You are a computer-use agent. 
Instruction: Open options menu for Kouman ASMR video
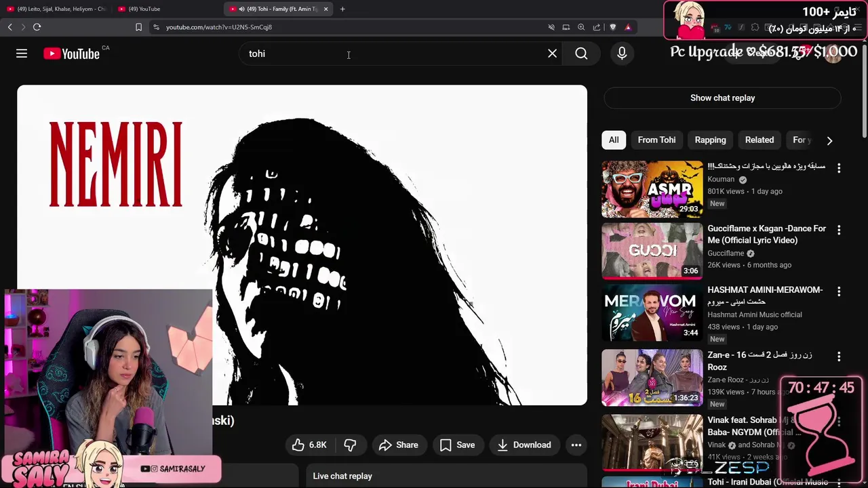839,168
